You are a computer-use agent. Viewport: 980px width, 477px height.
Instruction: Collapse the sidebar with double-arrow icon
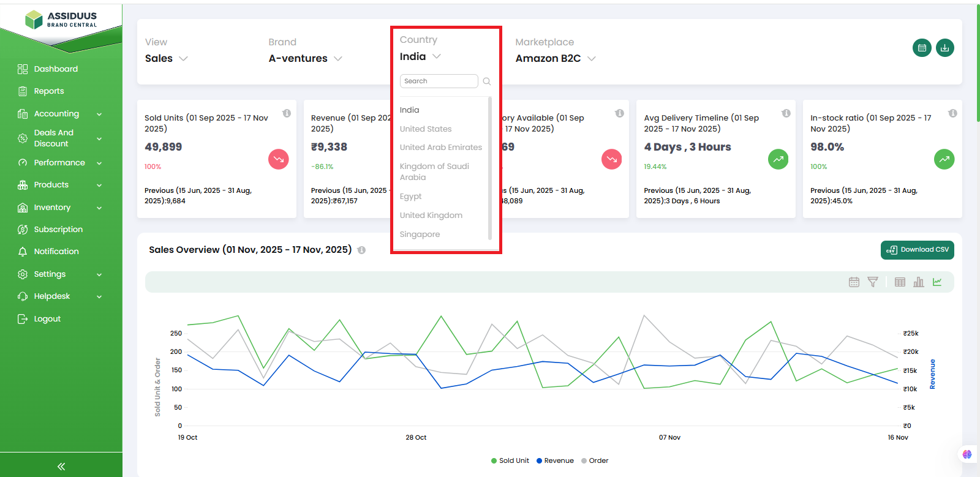61,467
